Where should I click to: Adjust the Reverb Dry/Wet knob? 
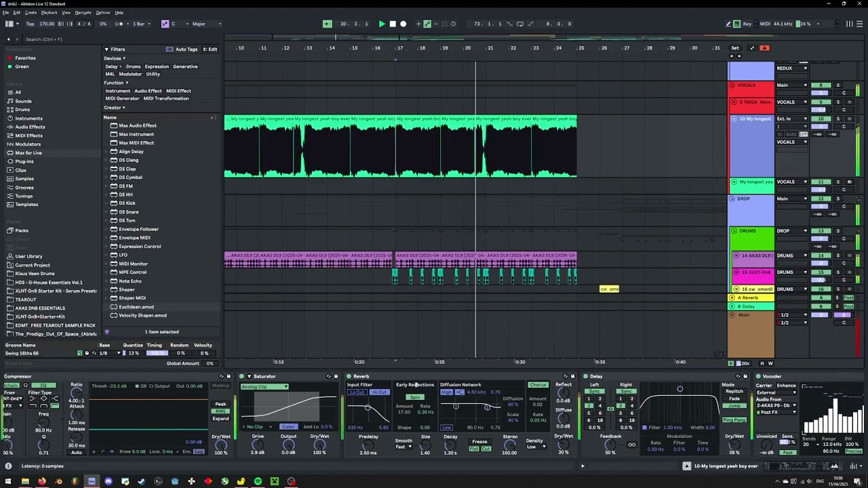click(x=564, y=446)
